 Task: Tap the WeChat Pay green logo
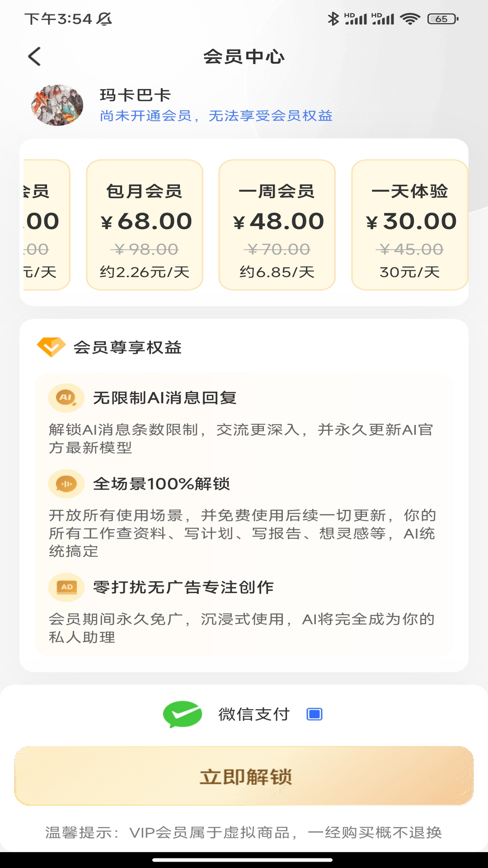coord(183,714)
